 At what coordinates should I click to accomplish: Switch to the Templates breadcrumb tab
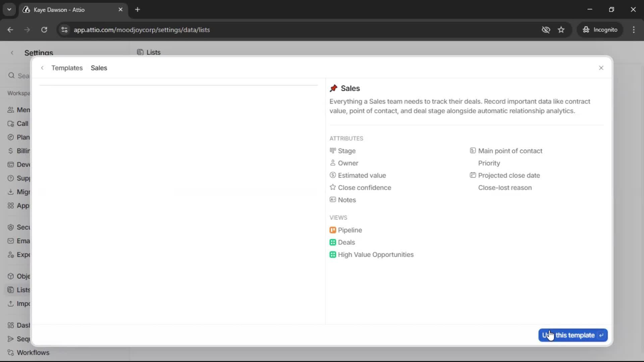pyautogui.click(x=67, y=68)
